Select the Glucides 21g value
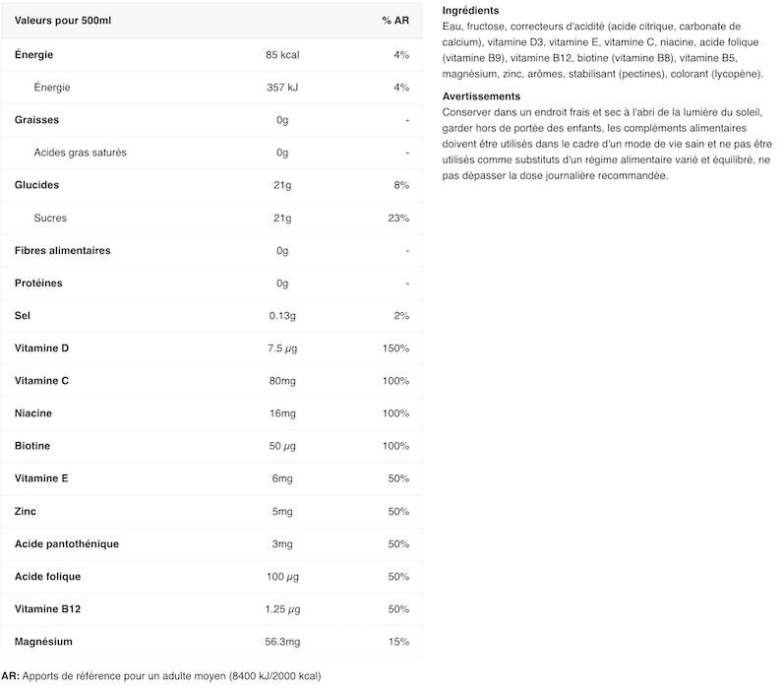The height and width of the screenshot is (689, 784). pyautogui.click(x=282, y=185)
